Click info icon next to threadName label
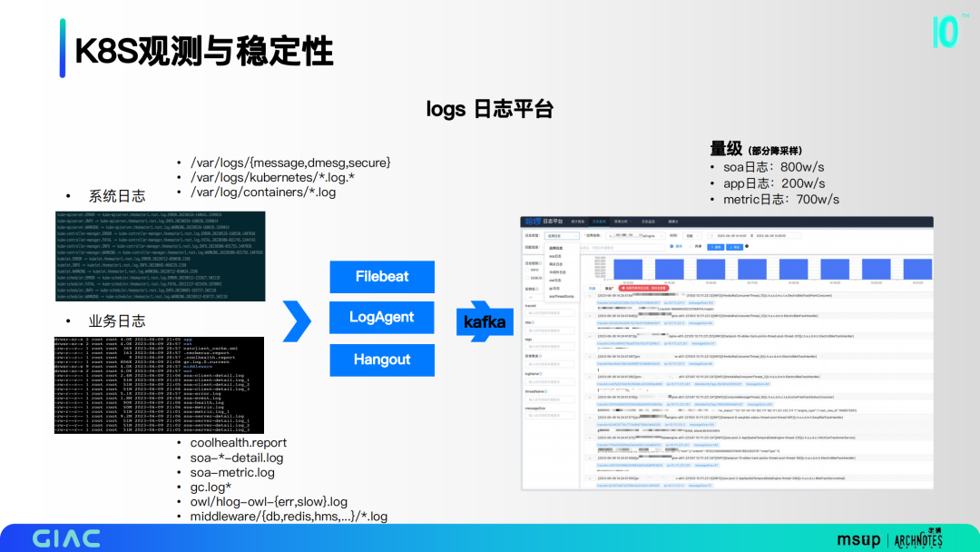The height and width of the screenshot is (552, 980). click(545, 391)
